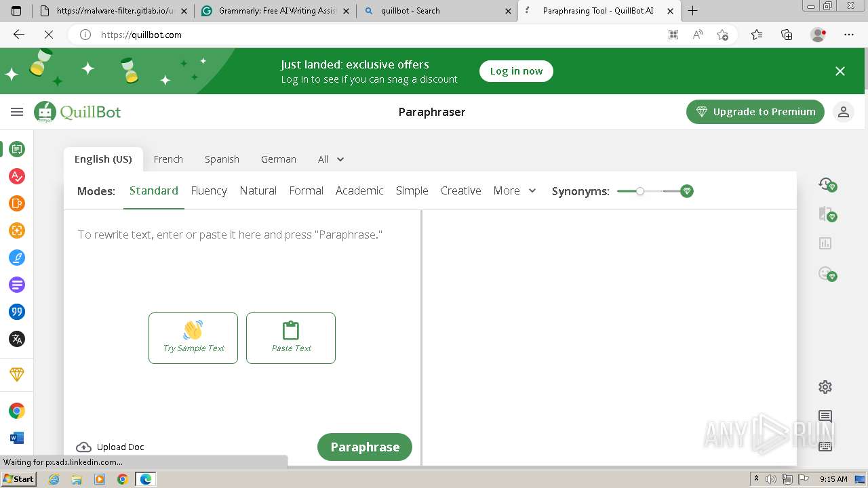The width and height of the screenshot is (868, 488).
Task: Click the Chrome extension sidebar icon
Action: [17, 411]
